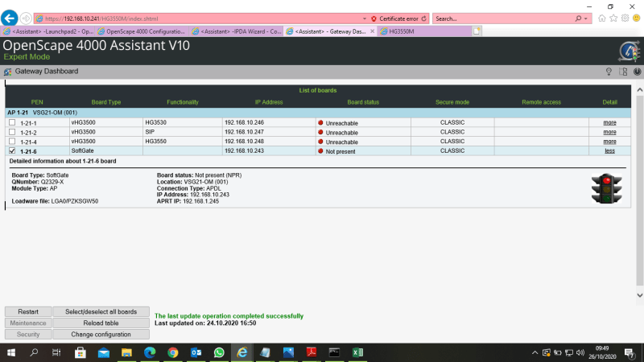Click the Security button
The image size is (644, 362).
(x=28, y=334)
